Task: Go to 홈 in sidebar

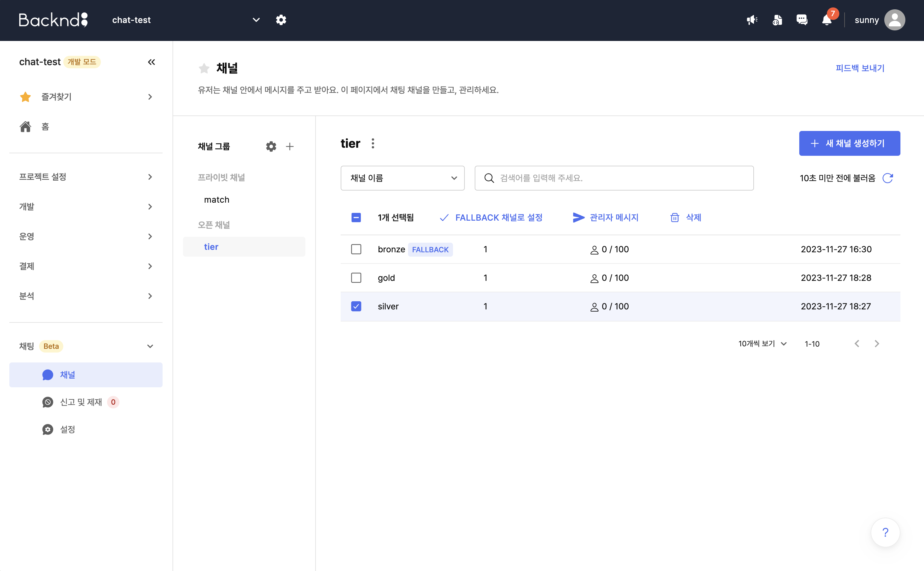Action: pyautogui.click(x=86, y=127)
